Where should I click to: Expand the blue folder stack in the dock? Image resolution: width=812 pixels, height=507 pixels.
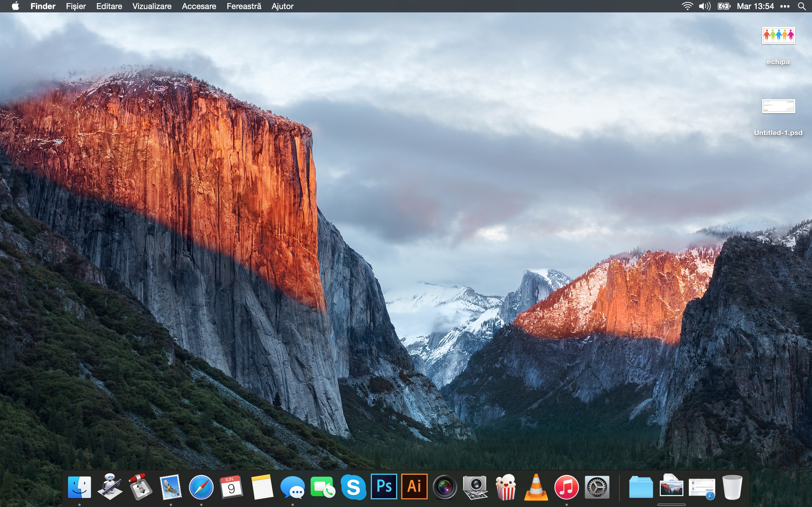tap(641, 487)
